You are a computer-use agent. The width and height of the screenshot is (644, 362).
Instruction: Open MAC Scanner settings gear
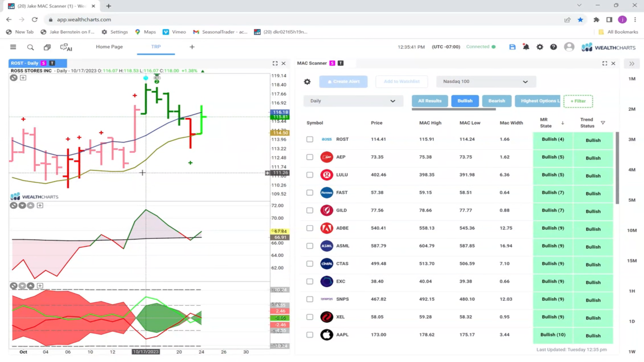[307, 81]
